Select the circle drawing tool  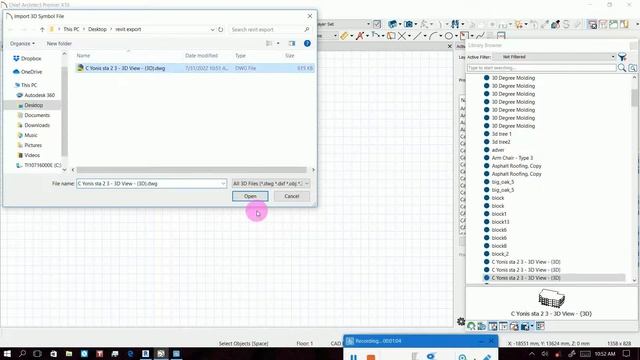(449, 36)
